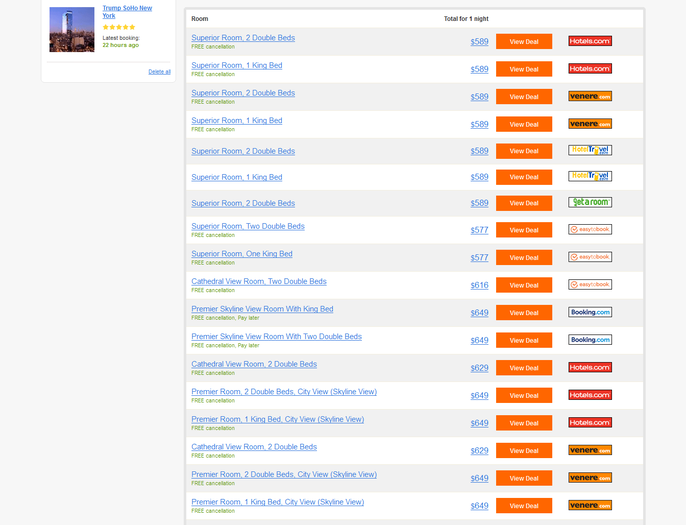Viewport: 686px width, 525px height.
Task: Click the getaroom provider logo
Action: (x=590, y=202)
